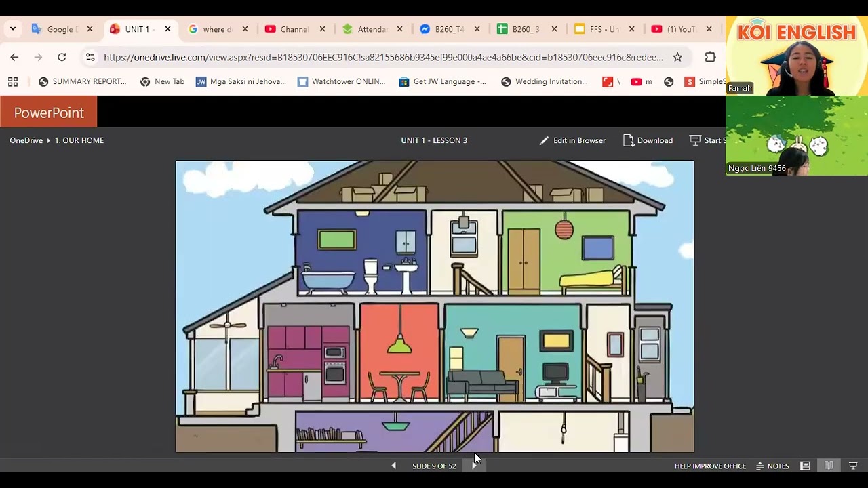Image resolution: width=868 pixels, height=488 pixels.
Task: Click the slide counter text
Action: click(434, 466)
